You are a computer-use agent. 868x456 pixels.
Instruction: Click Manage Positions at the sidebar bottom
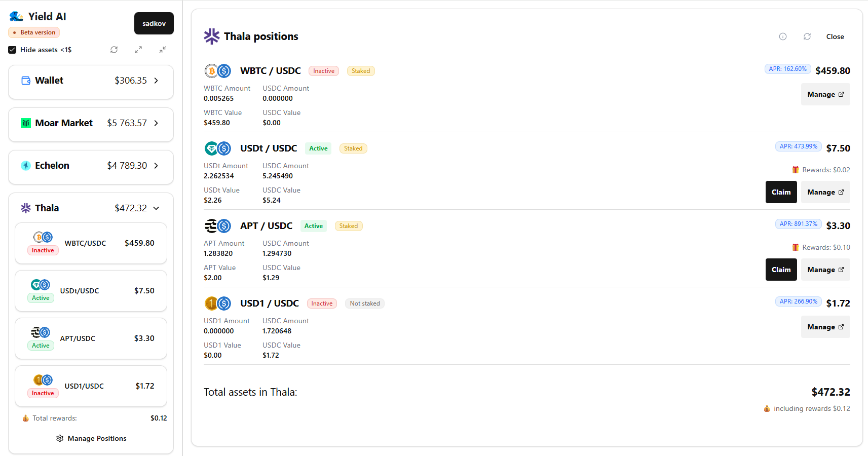91,438
